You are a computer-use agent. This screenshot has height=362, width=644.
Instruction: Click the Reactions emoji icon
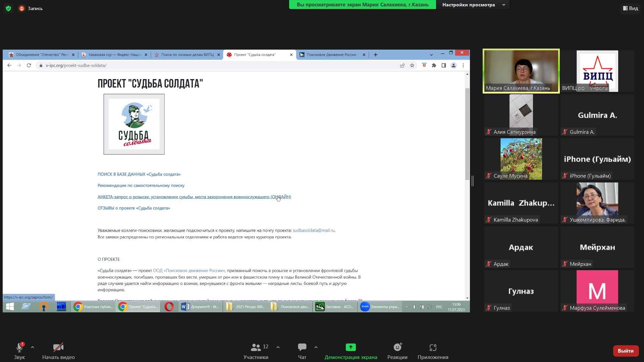[x=397, y=347]
